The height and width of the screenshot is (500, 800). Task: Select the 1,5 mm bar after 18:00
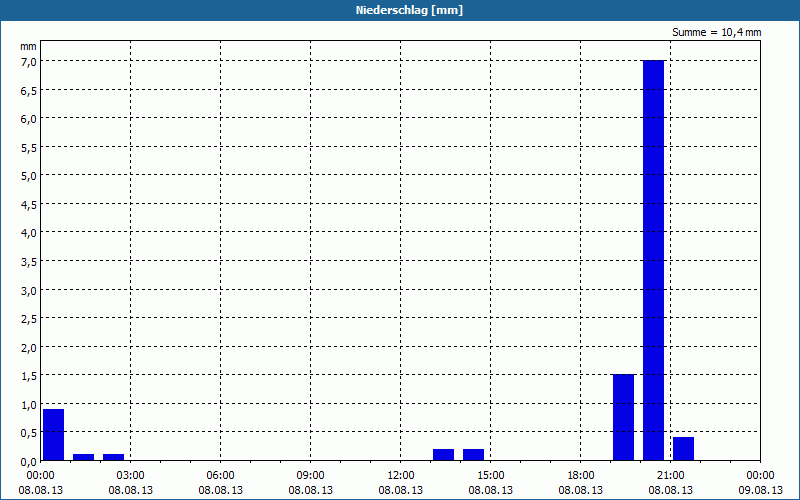coord(623,417)
